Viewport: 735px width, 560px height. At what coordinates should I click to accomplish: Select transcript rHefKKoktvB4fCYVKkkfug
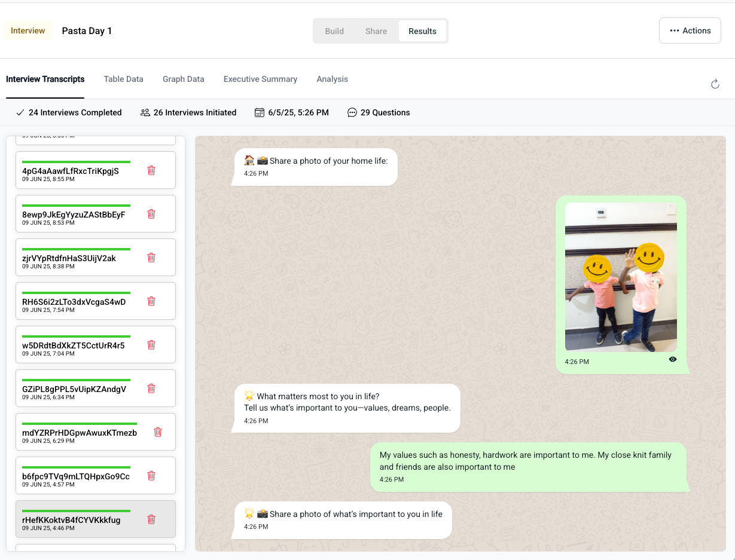coord(96,519)
